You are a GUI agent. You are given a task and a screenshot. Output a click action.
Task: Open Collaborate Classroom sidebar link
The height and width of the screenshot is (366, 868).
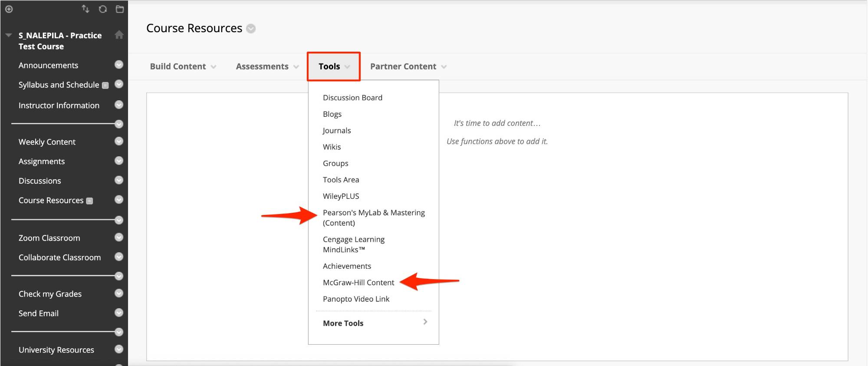[x=59, y=257]
